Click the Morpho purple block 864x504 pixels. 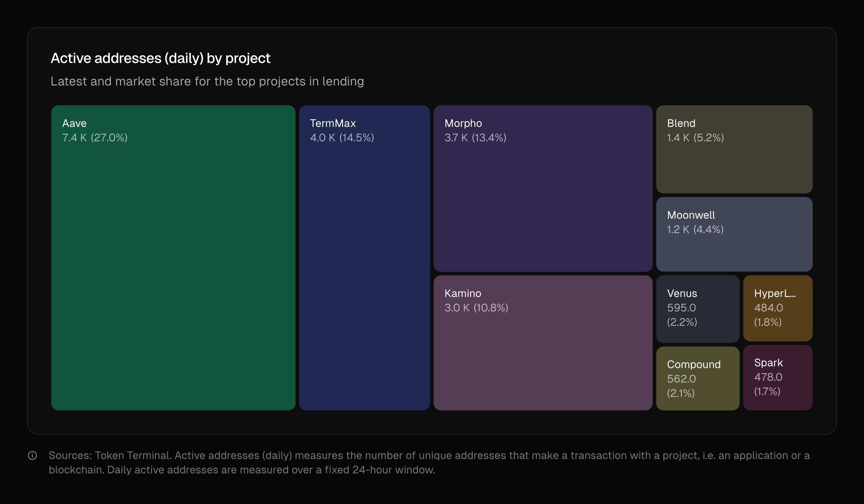pyautogui.click(x=543, y=188)
